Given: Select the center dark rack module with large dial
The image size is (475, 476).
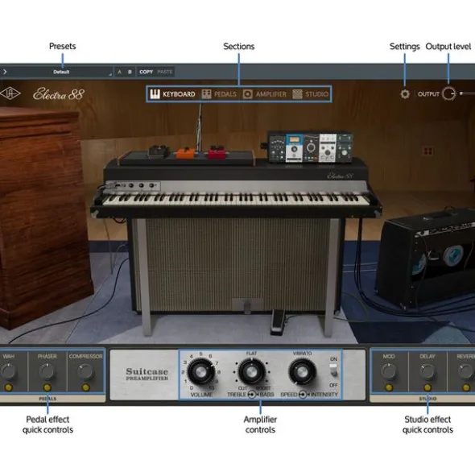Looking at the screenshot, I should click(x=311, y=148).
